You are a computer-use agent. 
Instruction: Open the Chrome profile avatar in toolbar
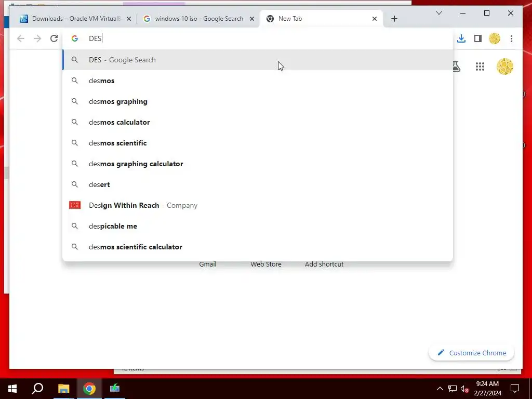495,38
